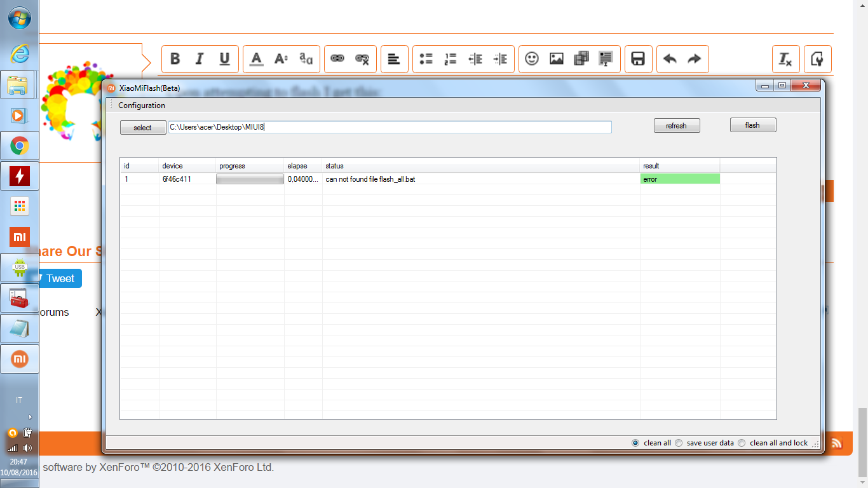The height and width of the screenshot is (488, 868).
Task: Select 'clean all and lock' option
Action: 742,443
